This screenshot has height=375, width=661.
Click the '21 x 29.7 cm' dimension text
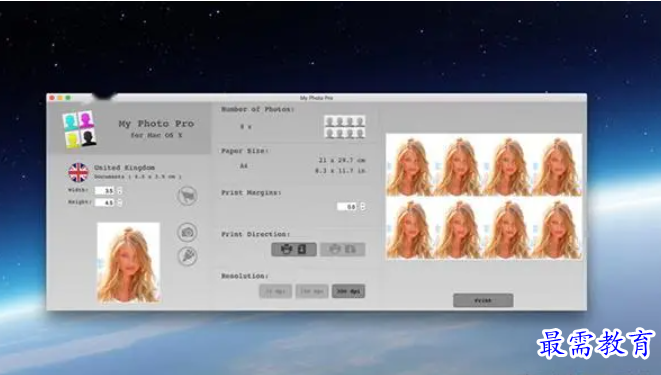point(342,160)
